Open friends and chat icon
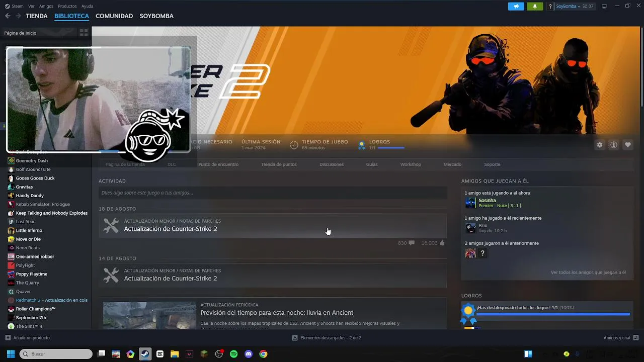The height and width of the screenshot is (362, 644). pos(636,338)
